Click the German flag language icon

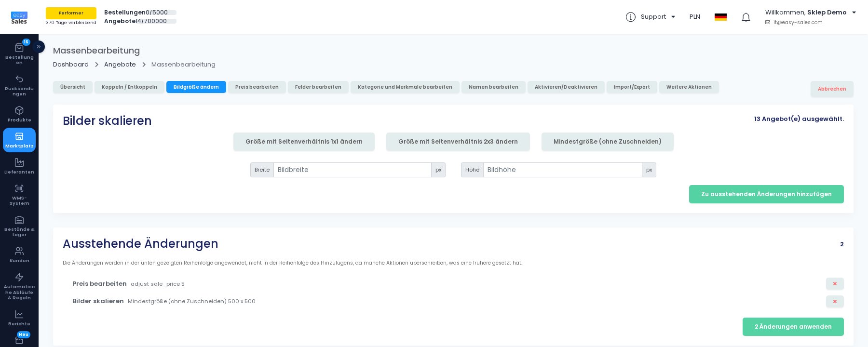720,17
